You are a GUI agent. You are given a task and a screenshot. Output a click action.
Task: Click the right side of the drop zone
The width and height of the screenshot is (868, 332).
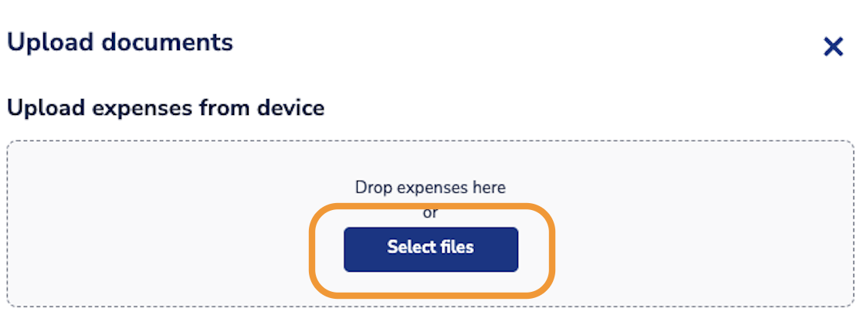[x=734, y=224]
